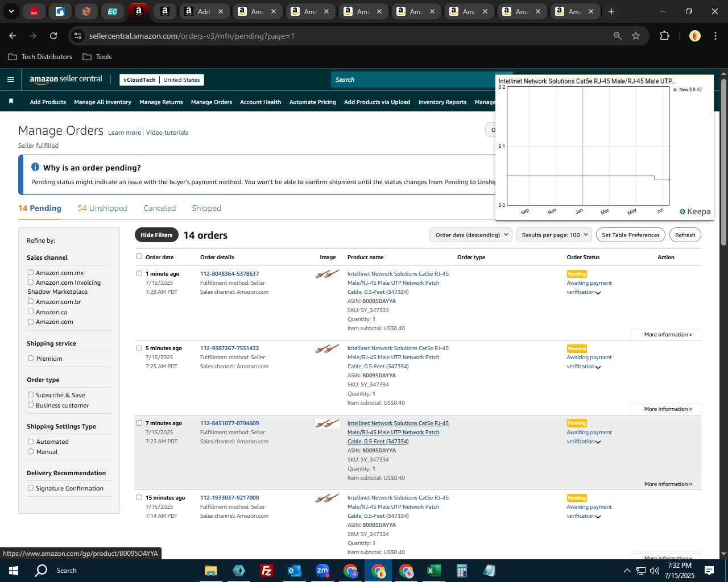
Task: Tick the select-all orders checkbox
Action: [x=139, y=256]
